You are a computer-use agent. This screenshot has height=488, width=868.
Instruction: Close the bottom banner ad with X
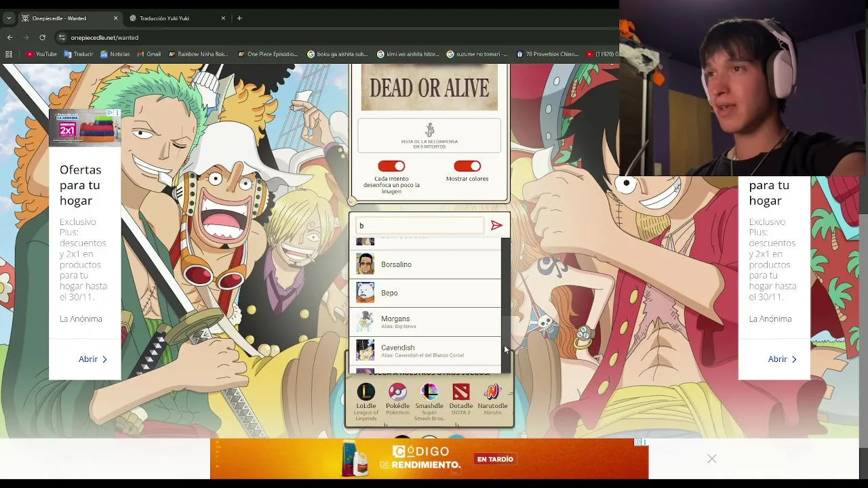(x=711, y=459)
